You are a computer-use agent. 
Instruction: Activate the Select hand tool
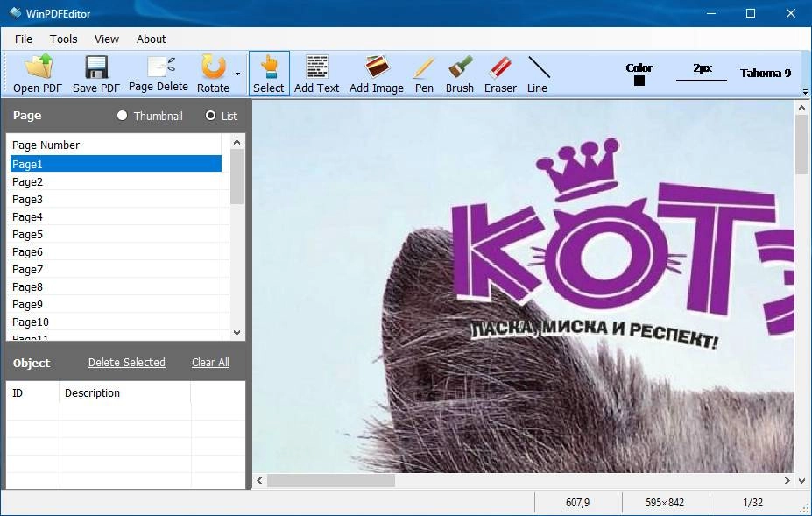click(x=269, y=74)
